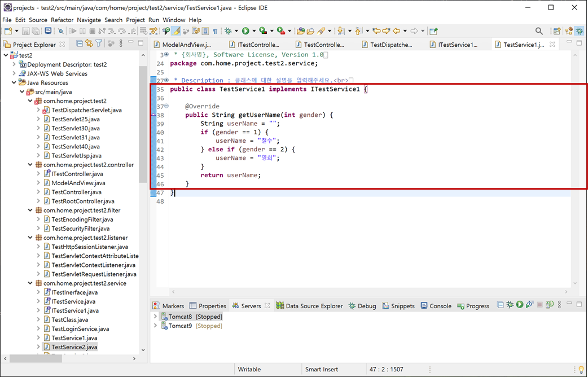This screenshot has width=588, height=377.
Task: Click the Run Last Tool (external tools) icon
Action: click(281, 31)
